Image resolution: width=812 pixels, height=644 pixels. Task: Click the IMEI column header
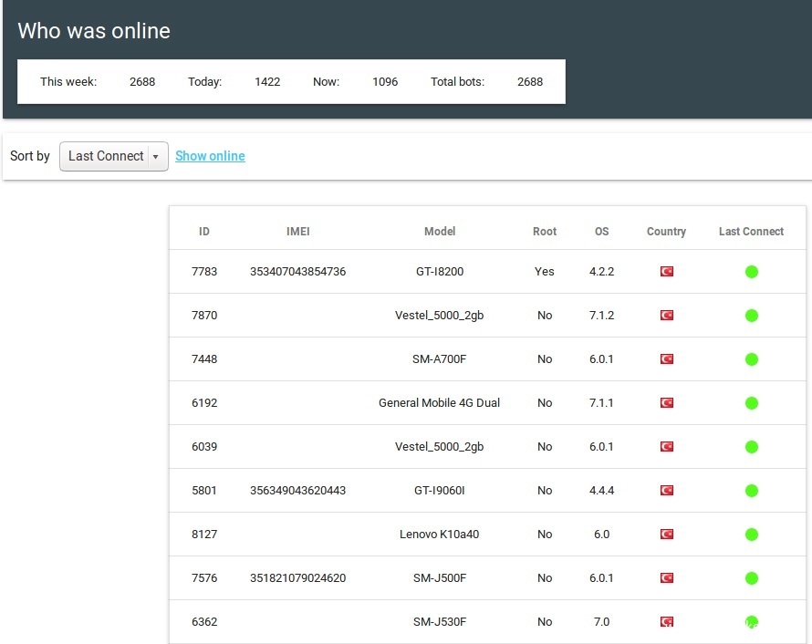pyautogui.click(x=297, y=232)
